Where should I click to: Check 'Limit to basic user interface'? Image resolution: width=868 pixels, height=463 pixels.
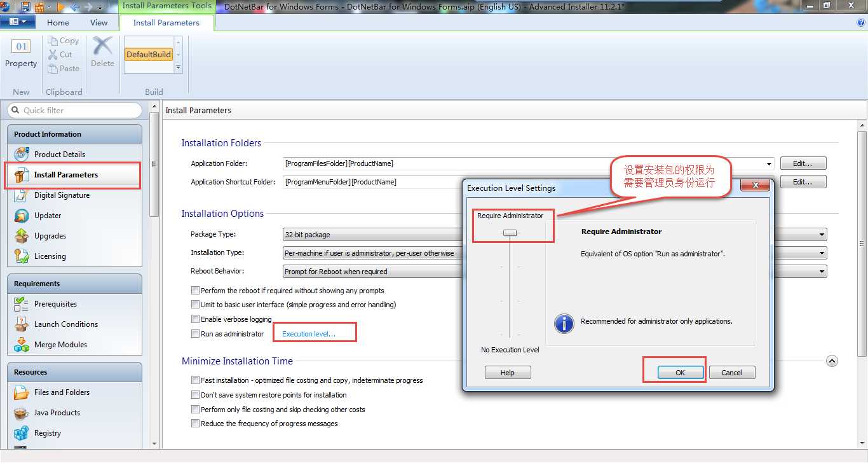tap(195, 305)
